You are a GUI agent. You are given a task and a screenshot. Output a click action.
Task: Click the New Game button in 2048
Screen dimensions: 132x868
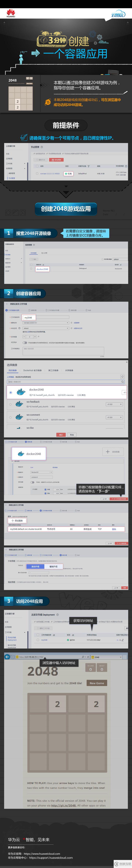click(x=96, y=683)
